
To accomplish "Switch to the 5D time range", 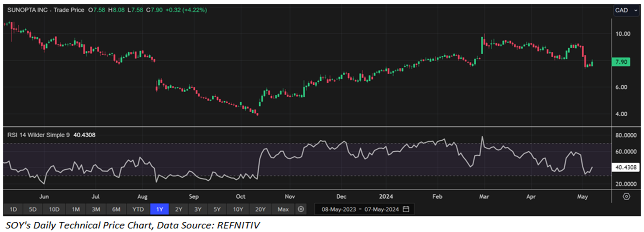I will [34, 209].
